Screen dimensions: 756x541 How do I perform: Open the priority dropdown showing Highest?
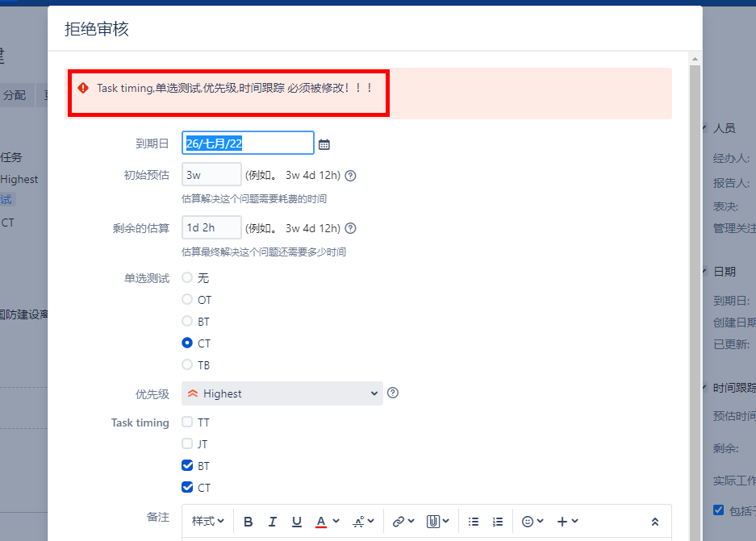coord(282,393)
